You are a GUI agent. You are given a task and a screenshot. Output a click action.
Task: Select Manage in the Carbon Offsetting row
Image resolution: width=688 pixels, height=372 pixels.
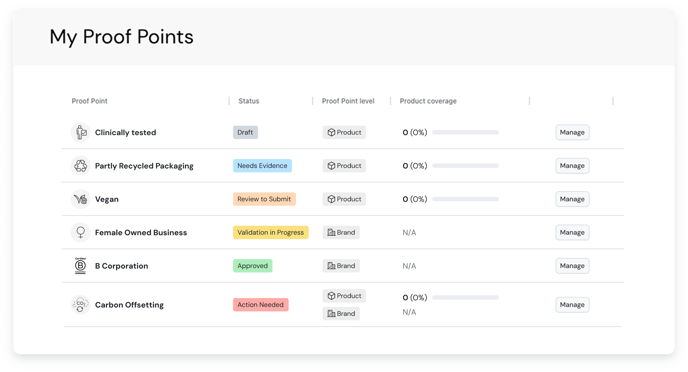tap(572, 304)
